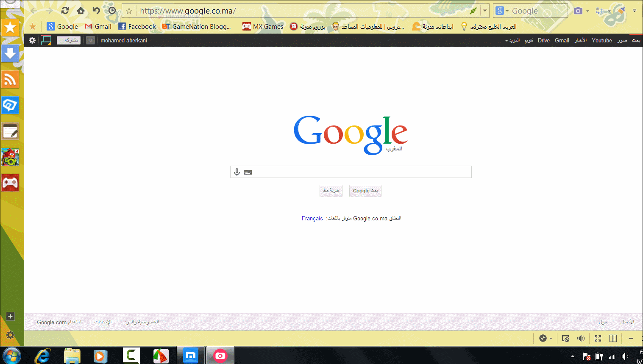
Task: Open the Downloads panel in the sidebar
Action: (10, 54)
